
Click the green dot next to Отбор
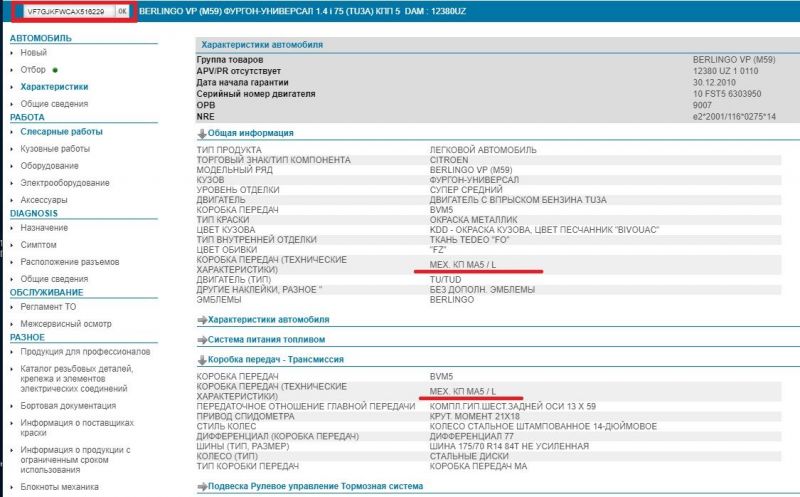(x=55, y=70)
